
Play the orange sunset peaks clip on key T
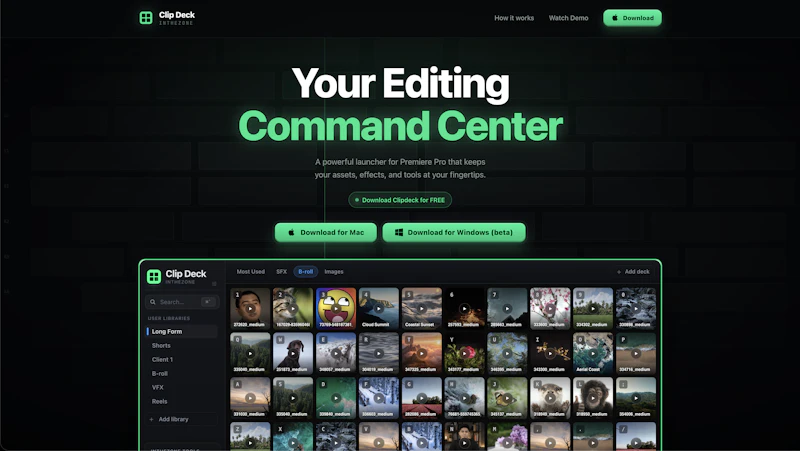click(x=421, y=353)
